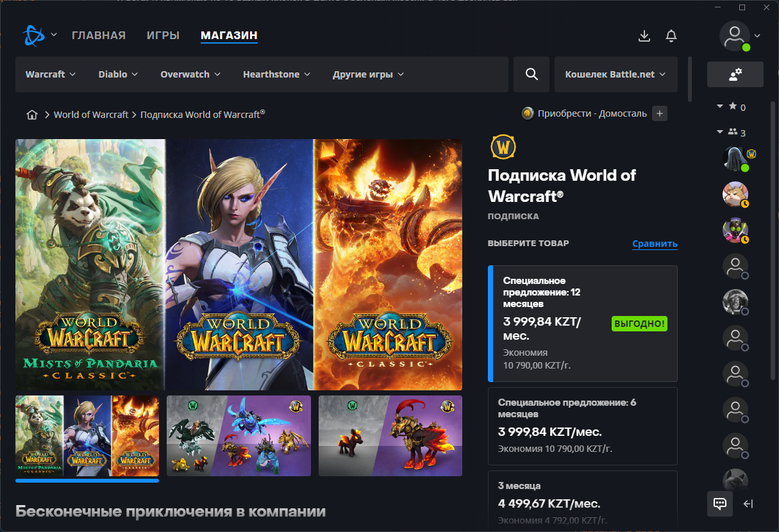Click World of Warcraft breadcrumb link
Image resolution: width=779 pixels, height=532 pixels.
[92, 115]
